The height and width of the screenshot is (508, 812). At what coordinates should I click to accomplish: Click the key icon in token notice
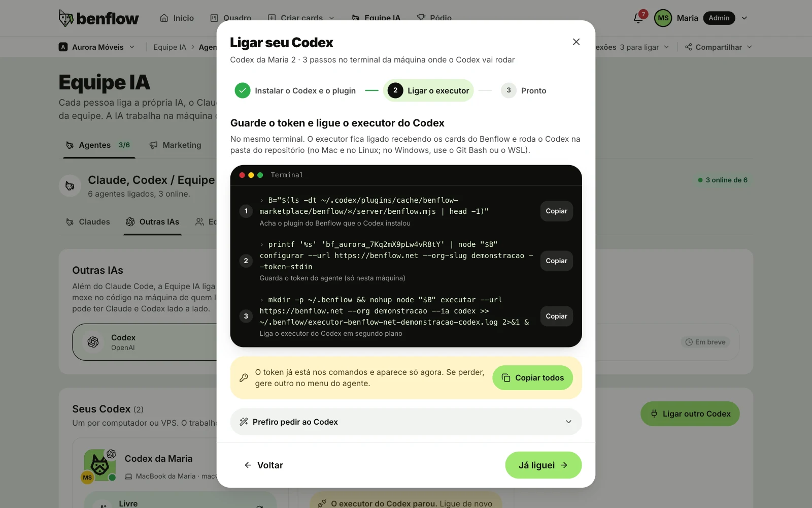click(244, 377)
